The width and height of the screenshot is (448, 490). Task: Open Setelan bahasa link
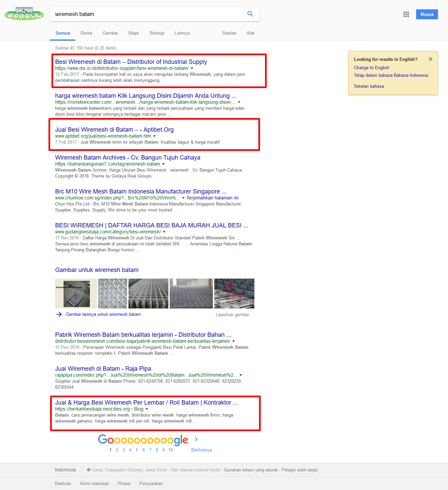[369, 86]
